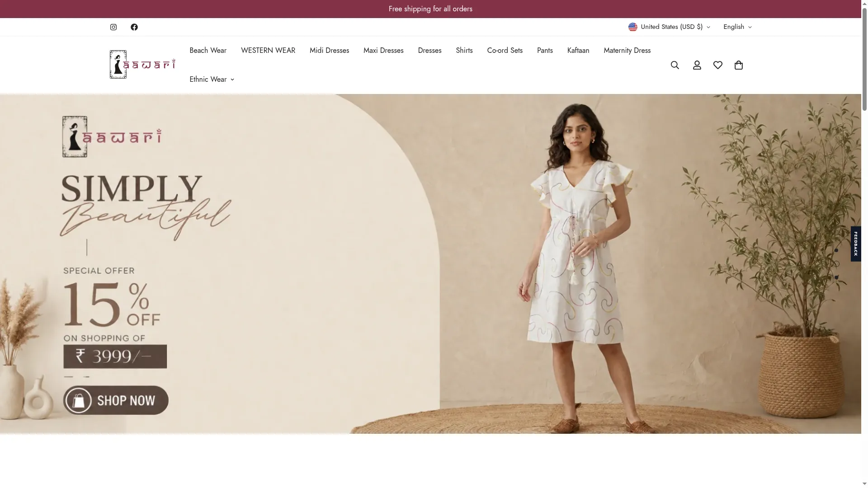View the Maternity Dress category
This screenshot has width=868, height=488.
(627, 51)
